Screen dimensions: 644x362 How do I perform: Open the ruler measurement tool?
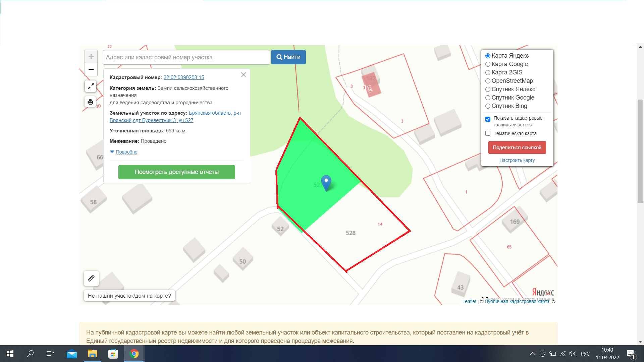point(91,278)
